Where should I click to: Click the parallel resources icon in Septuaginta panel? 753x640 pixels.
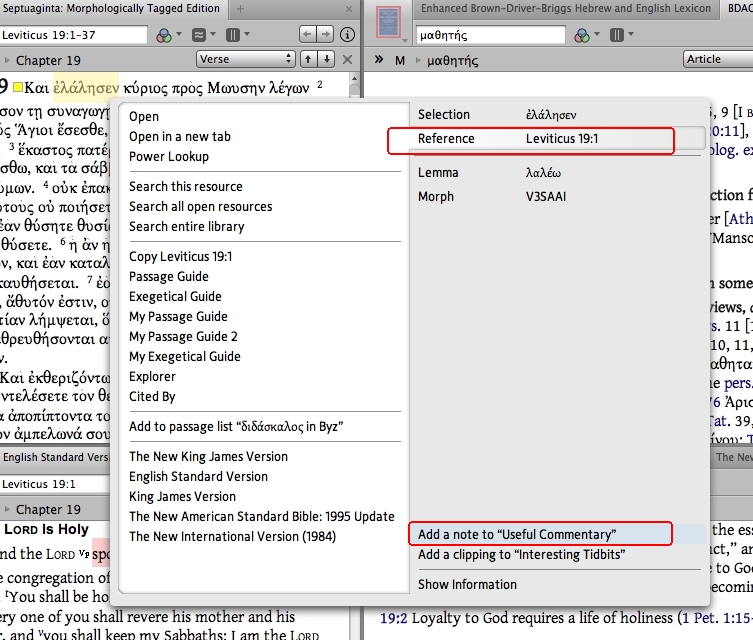coord(198,35)
